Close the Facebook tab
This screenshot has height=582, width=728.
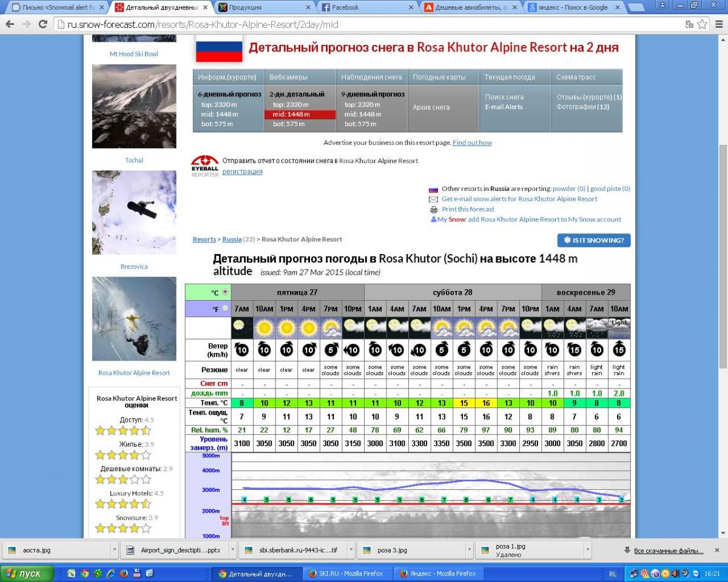411,7
